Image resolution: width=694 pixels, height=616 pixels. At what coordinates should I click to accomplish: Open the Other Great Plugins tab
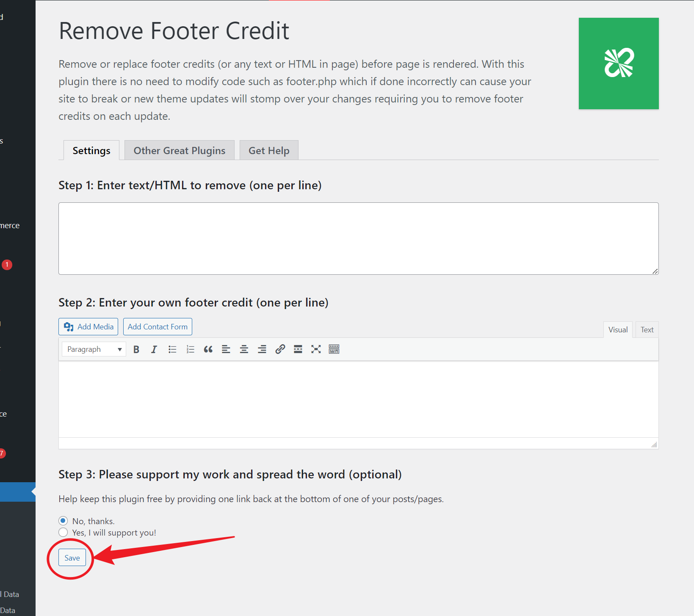point(180,150)
